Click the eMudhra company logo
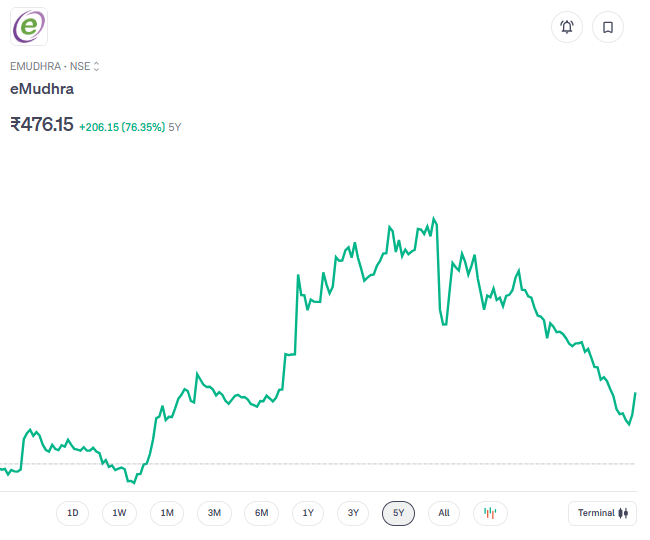The width and height of the screenshot is (650, 540). click(29, 26)
